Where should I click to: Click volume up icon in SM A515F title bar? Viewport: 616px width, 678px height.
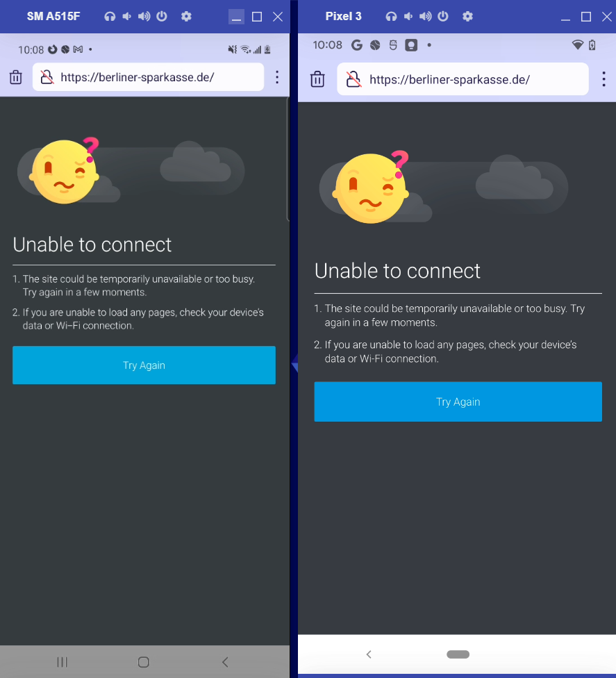144,17
